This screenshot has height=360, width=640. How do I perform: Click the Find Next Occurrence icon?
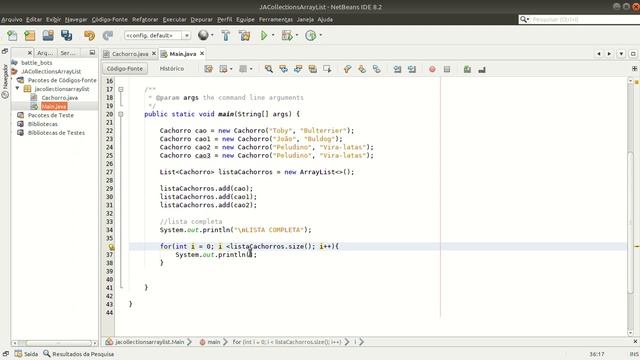coord(298,69)
